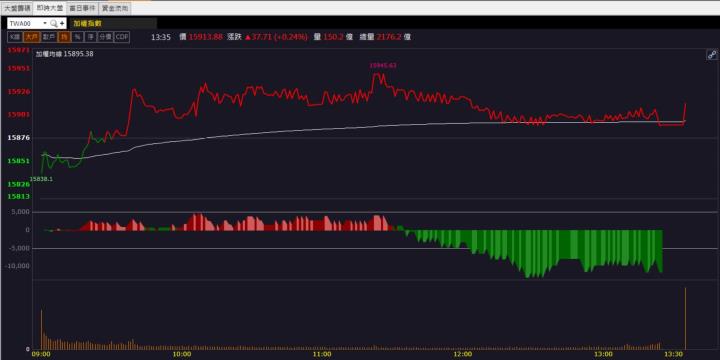Screen dimensions: 720x360
Task: Click the link icon at chart top-right
Action: pyautogui.click(x=711, y=55)
